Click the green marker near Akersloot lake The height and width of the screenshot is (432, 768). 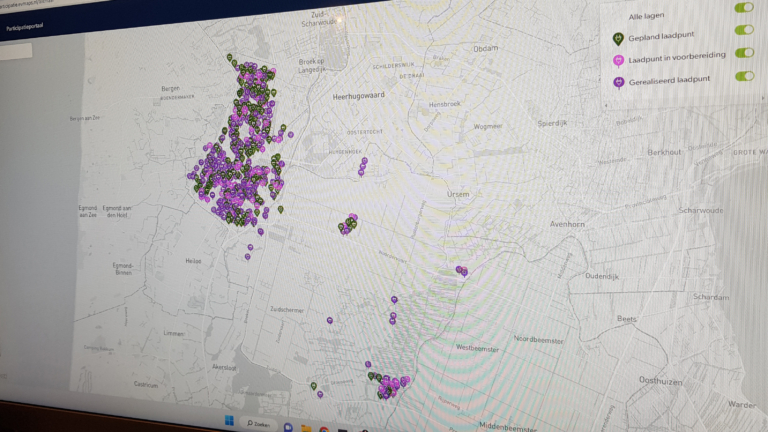[313, 386]
